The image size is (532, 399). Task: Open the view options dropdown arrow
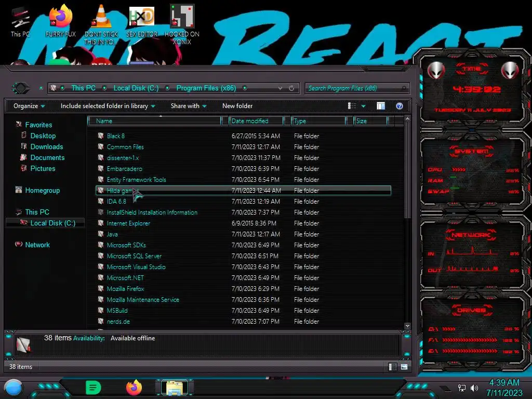pyautogui.click(x=363, y=106)
